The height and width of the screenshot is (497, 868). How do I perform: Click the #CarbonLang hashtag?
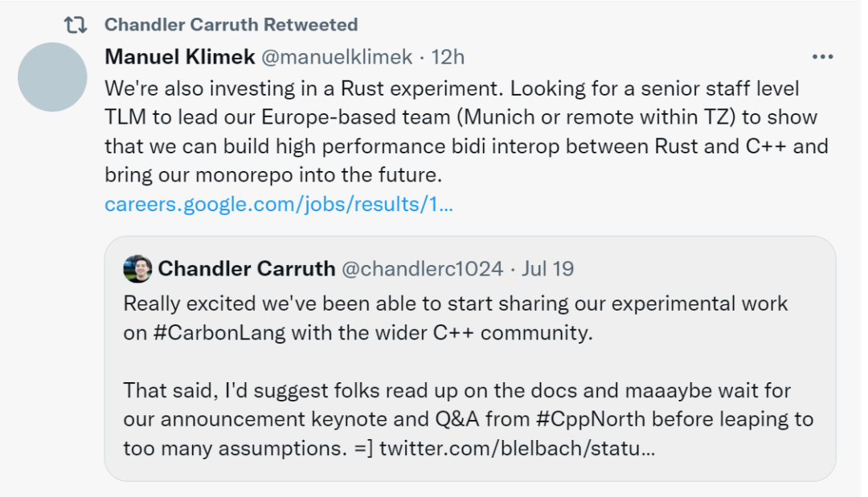(217, 332)
